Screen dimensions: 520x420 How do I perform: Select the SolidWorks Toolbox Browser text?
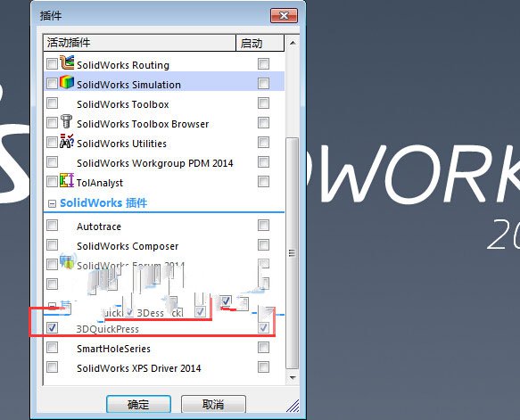[x=143, y=124]
